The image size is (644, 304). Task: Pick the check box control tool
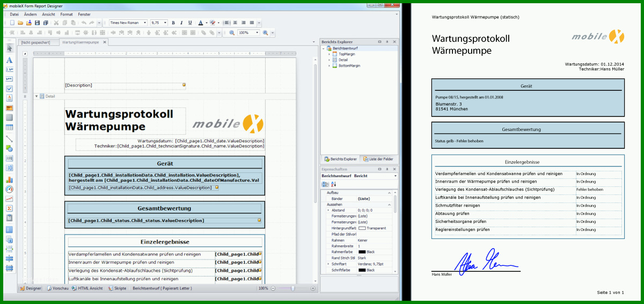point(9,89)
